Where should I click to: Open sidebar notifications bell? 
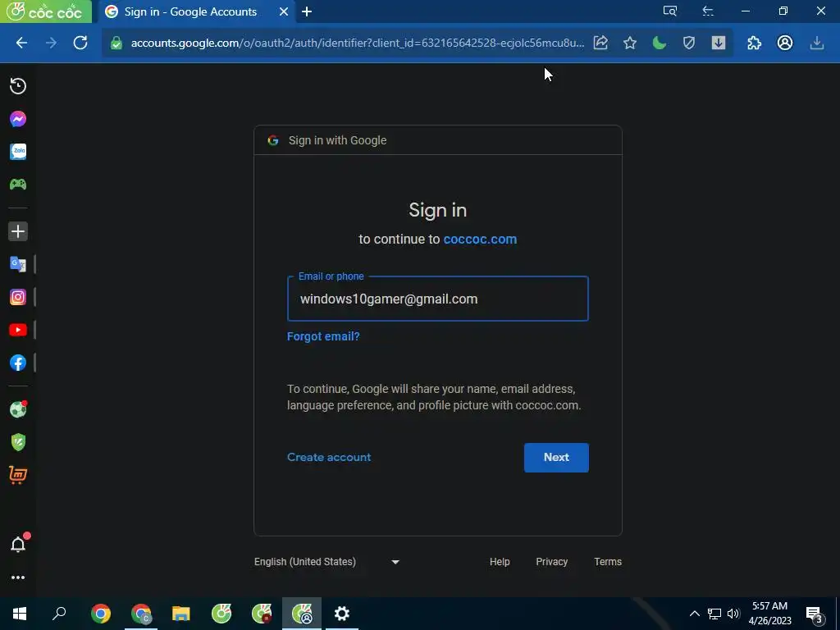(x=18, y=545)
